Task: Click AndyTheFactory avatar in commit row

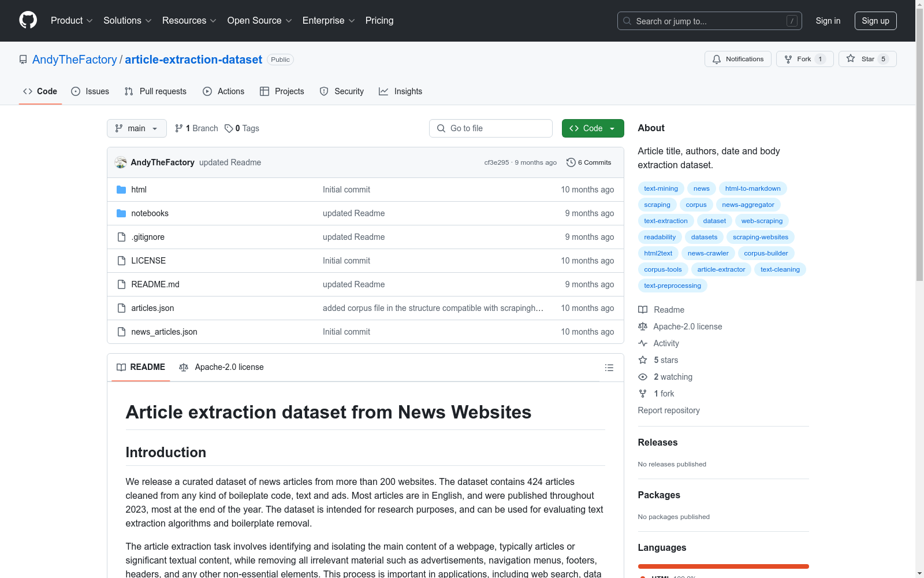Action: [121, 162]
